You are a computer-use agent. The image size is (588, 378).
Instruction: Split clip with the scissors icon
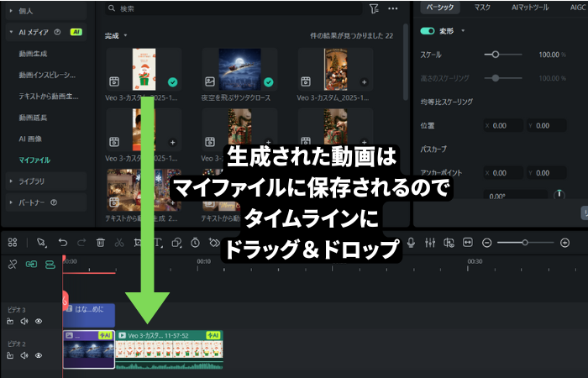119,243
